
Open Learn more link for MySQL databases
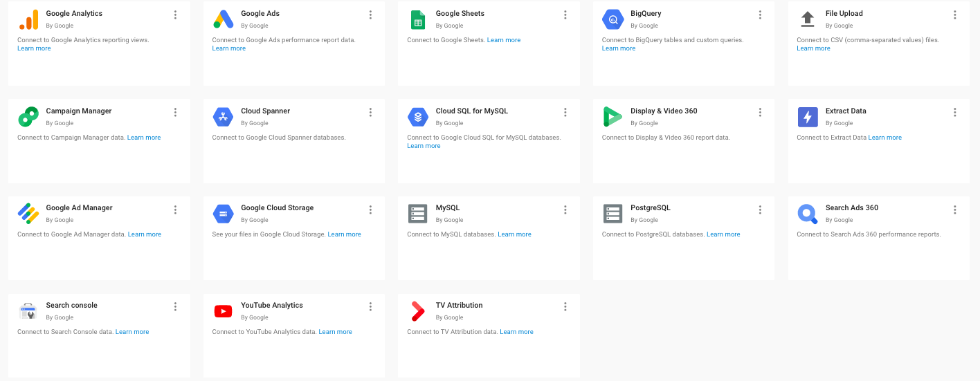515,234
